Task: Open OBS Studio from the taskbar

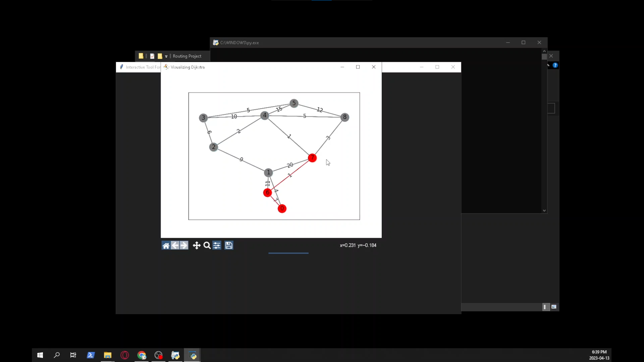Action: 158,355
